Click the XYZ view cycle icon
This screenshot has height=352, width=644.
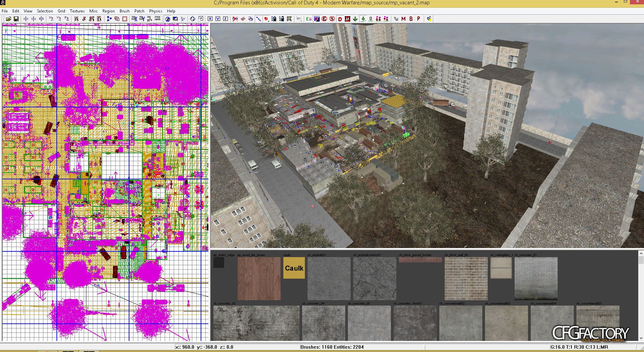point(183,19)
